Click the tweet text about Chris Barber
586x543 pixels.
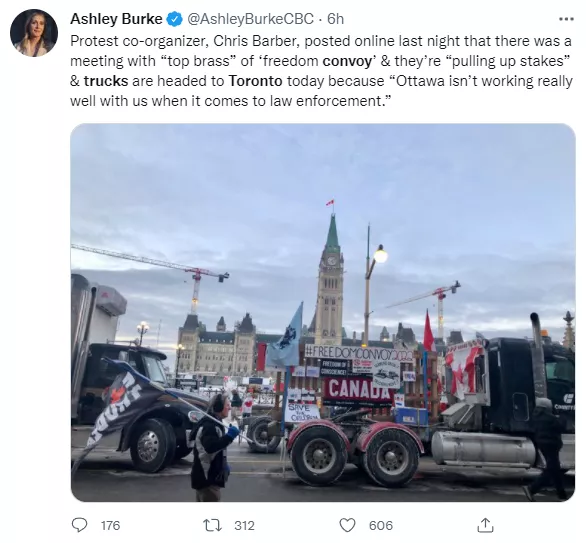[x=321, y=71]
